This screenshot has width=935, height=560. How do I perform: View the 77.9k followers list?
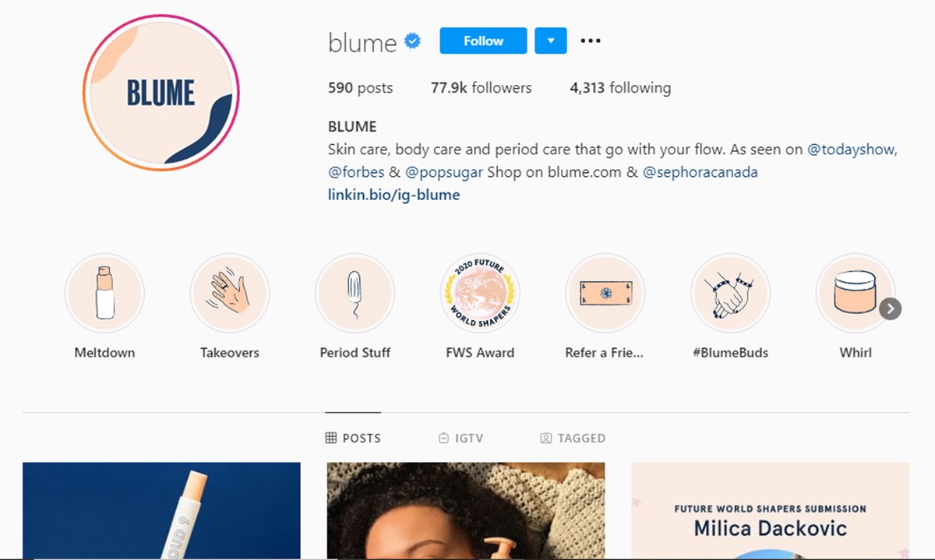click(x=482, y=88)
